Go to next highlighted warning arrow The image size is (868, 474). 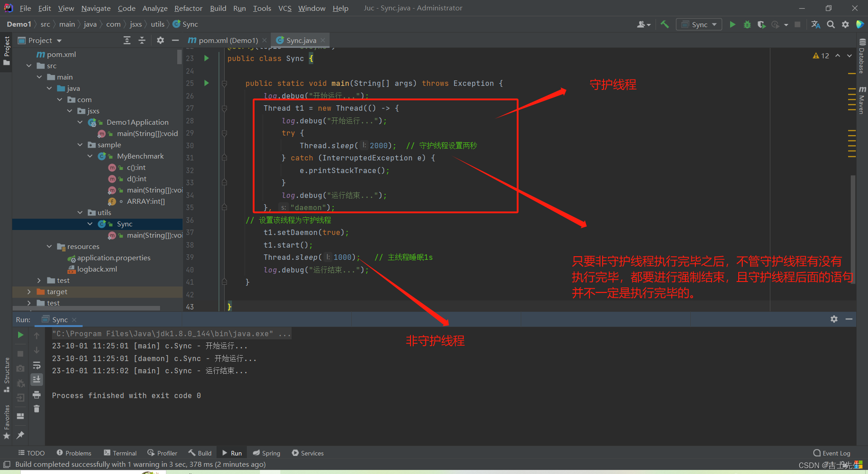(x=849, y=56)
